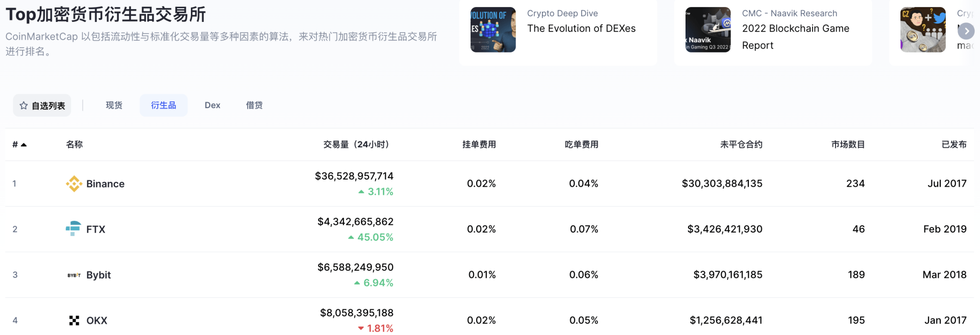Click the OKX exchange logo icon
Viewport: 980px width, 335px height.
74,320
